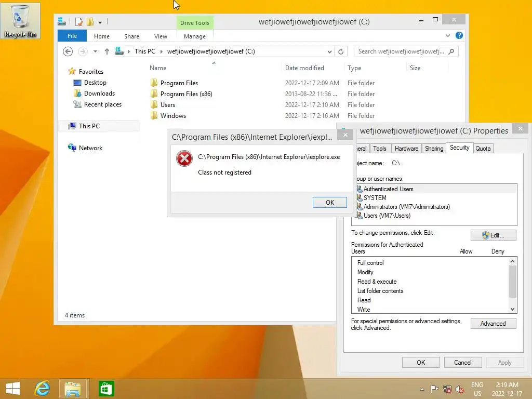Viewport: 532px width, 399px height.
Task: Switch to the Sharing tab in Properties
Action: (434, 149)
